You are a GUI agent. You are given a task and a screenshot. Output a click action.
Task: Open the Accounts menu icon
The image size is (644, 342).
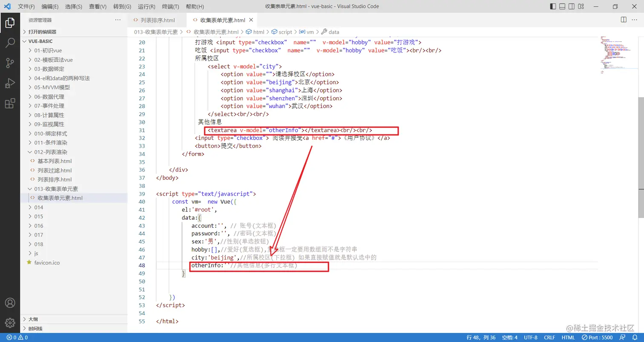[x=10, y=303]
